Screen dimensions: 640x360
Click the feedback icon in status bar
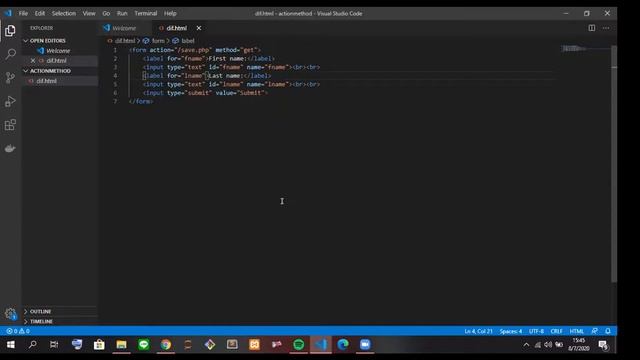pos(594,331)
